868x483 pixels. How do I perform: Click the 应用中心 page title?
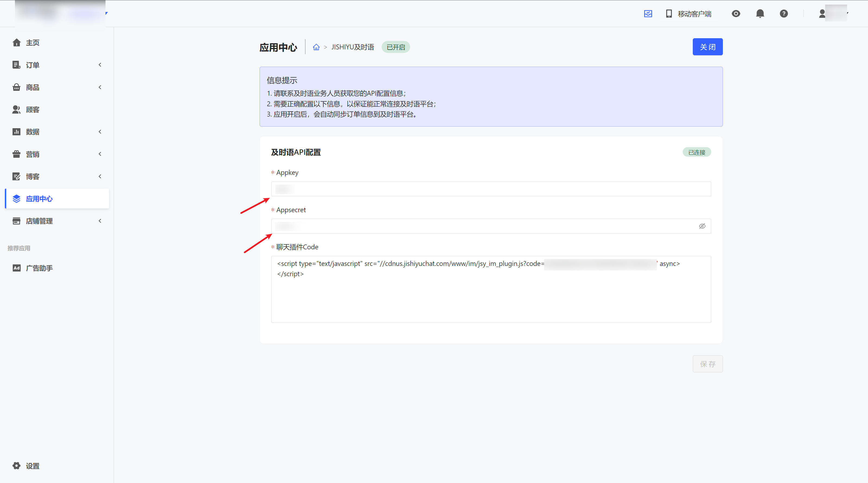click(278, 47)
